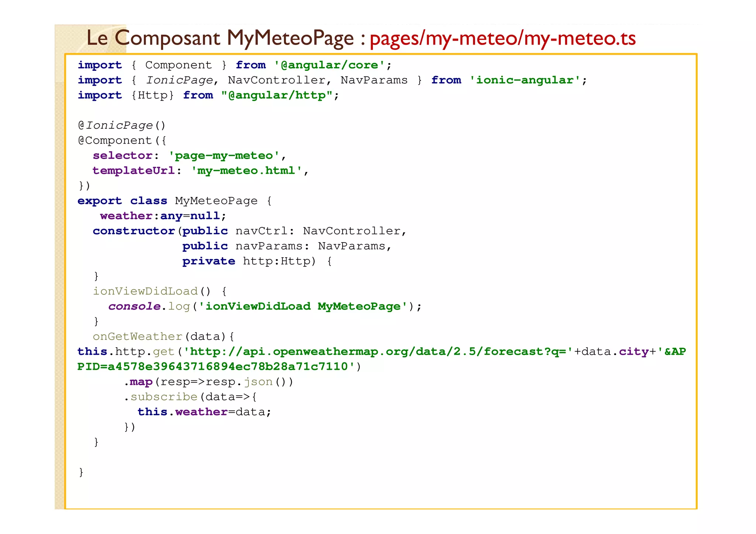
Task: Click the string 'ionic-angular' in second import
Action: (525, 80)
